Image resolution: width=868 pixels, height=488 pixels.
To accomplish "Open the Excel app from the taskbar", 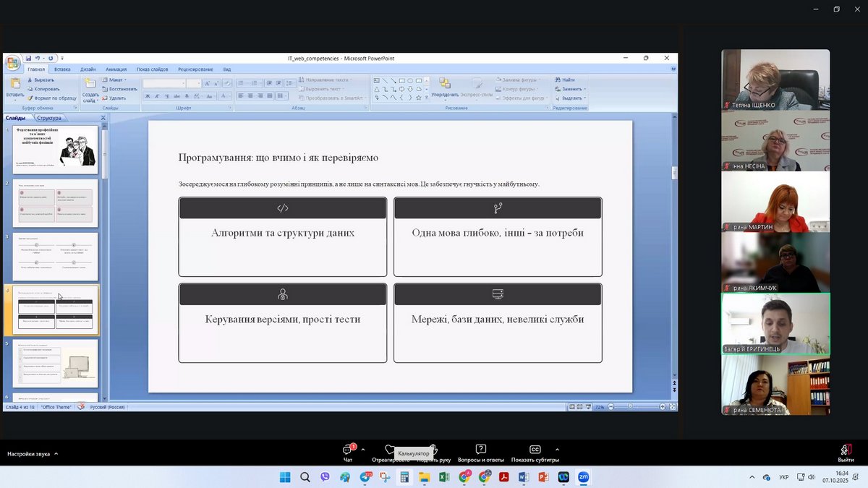I will [x=444, y=477].
